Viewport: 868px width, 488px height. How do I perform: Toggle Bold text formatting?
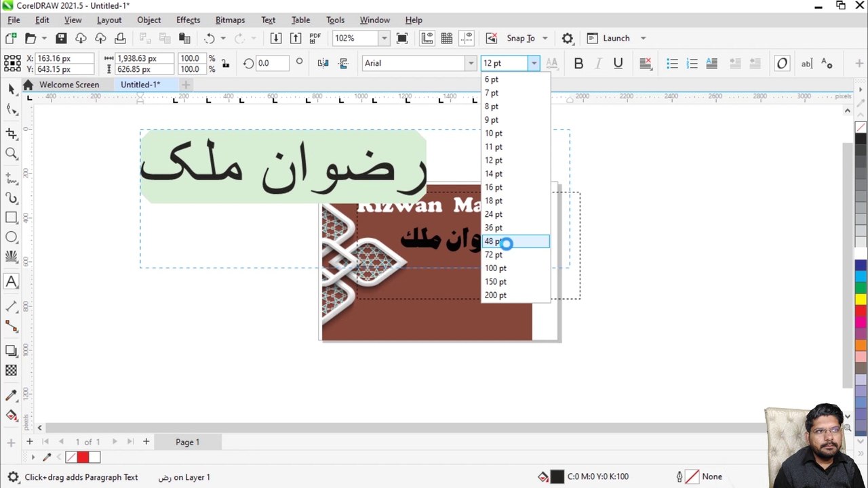click(578, 63)
